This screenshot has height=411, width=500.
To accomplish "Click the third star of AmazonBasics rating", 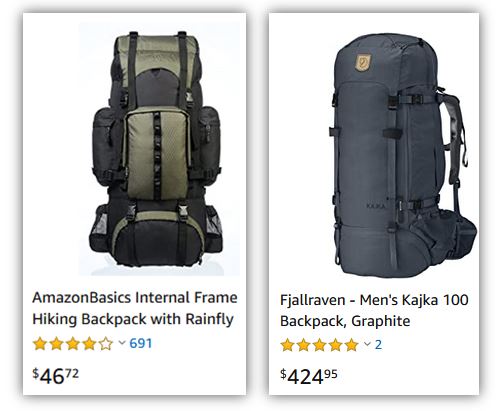I will (x=73, y=343).
